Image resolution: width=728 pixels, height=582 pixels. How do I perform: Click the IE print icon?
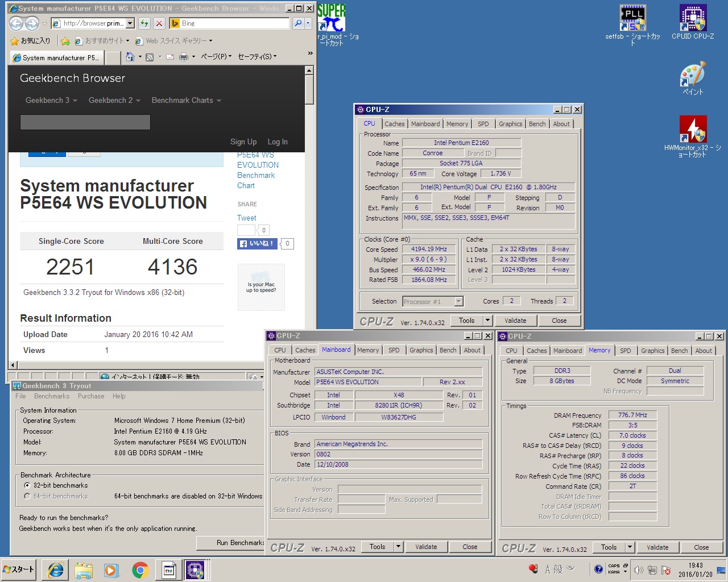(183, 57)
